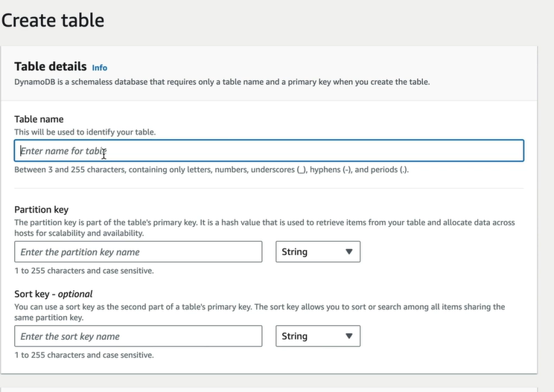
Task: Click the DynamoDB schemaless database description text
Action: (222, 82)
